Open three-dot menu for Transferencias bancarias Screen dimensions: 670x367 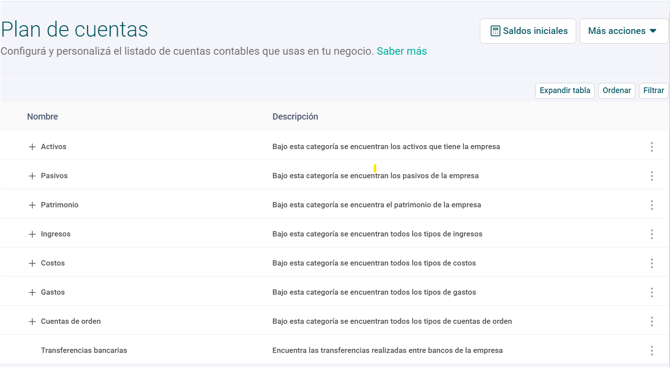click(x=652, y=350)
